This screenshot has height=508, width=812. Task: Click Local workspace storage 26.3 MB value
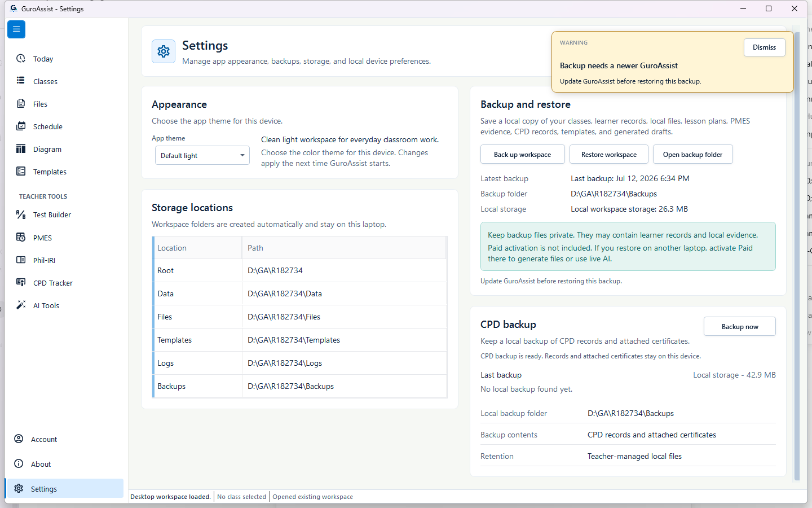coord(629,209)
